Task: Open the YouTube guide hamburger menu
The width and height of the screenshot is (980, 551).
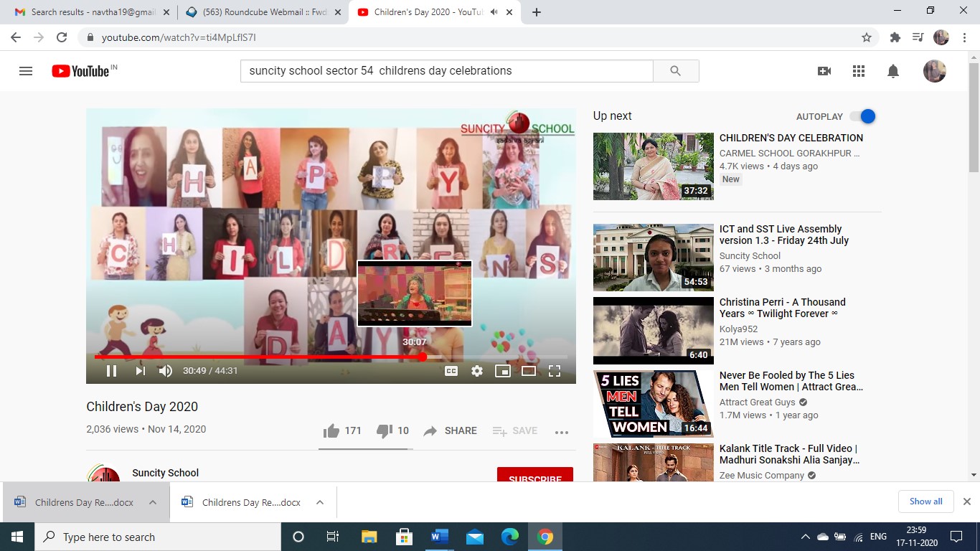Action: click(26, 71)
